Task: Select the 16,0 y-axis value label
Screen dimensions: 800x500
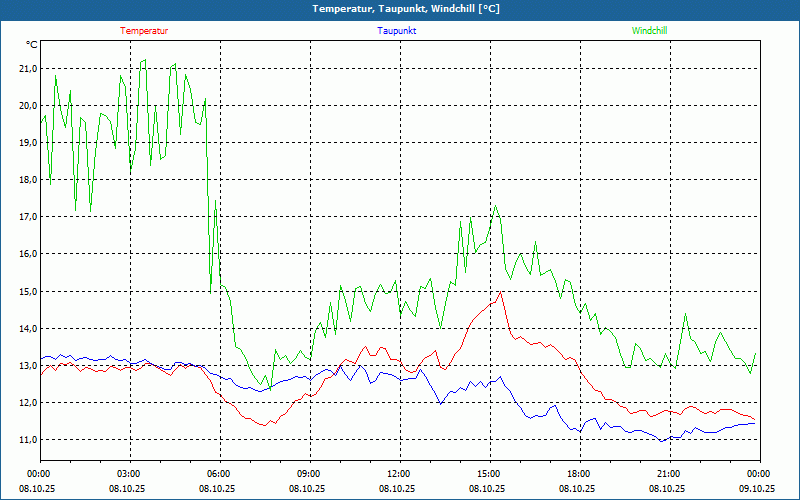Action: tap(27, 254)
